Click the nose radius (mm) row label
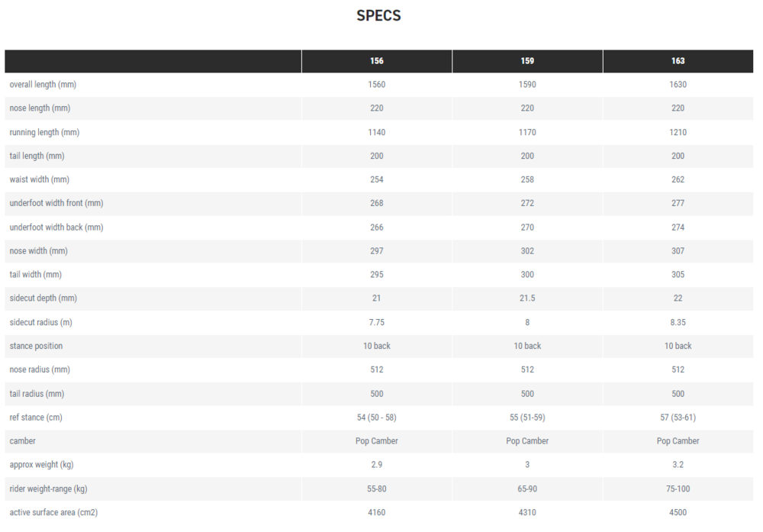 pos(38,369)
